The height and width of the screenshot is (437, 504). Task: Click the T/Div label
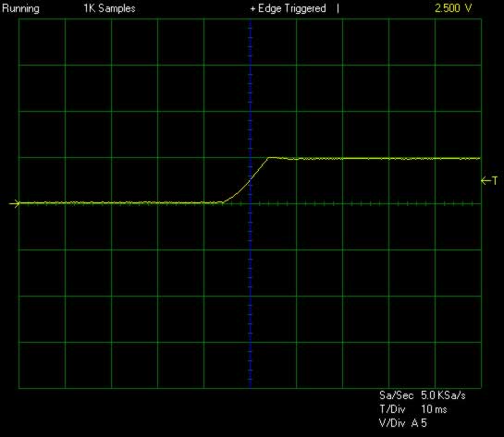point(392,409)
